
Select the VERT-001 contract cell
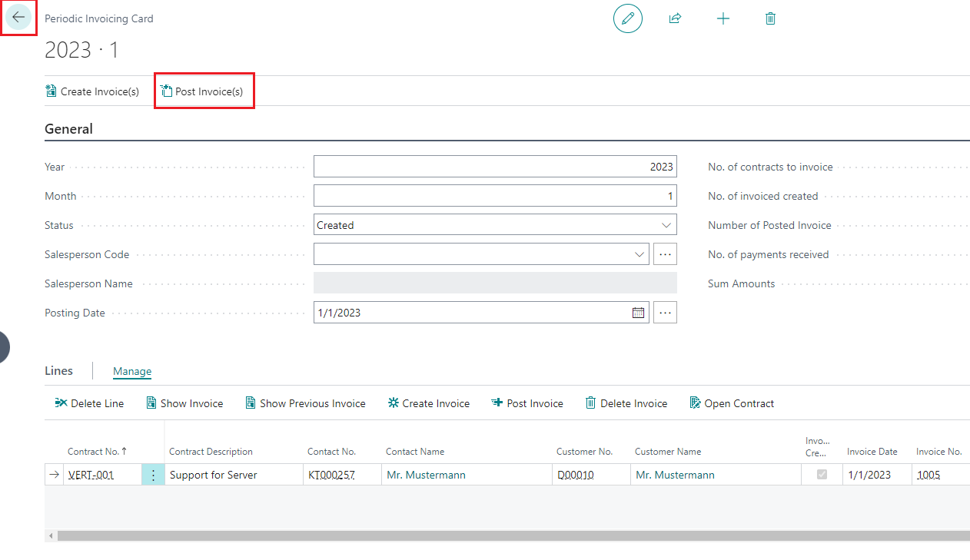pyautogui.click(x=103, y=475)
